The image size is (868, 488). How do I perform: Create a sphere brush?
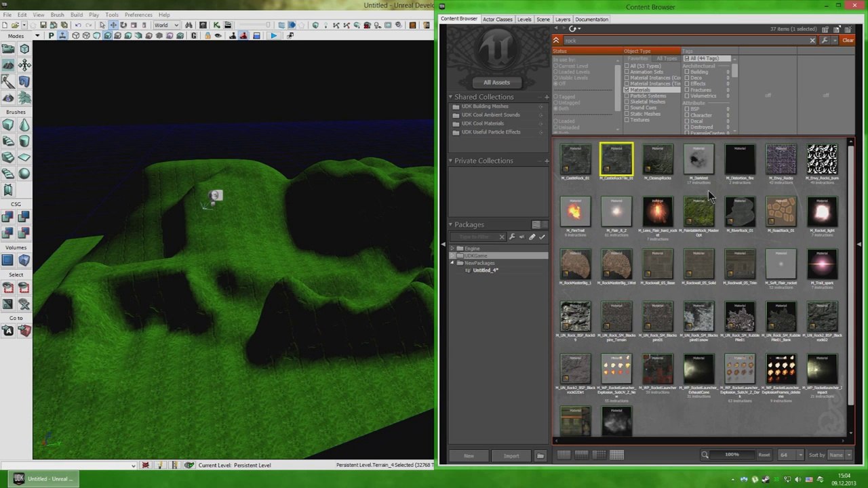click(24, 173)
